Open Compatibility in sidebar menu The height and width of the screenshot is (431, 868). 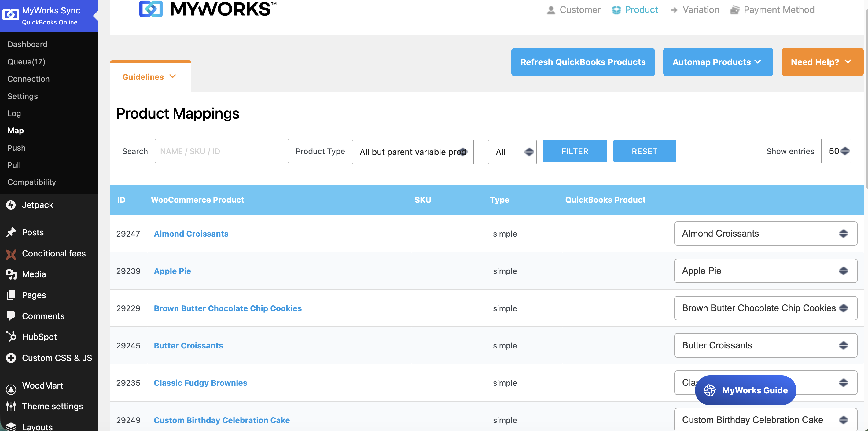32,182
